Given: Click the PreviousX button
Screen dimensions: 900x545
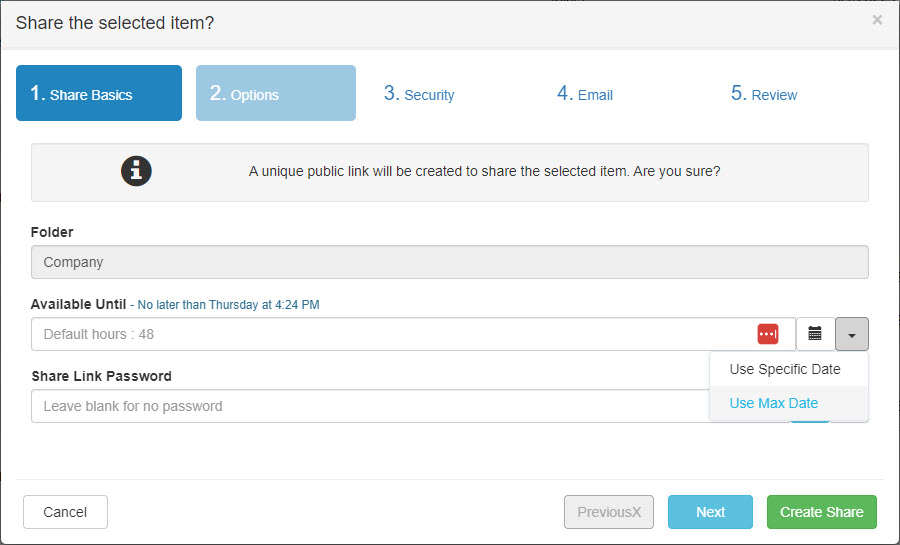Looking at the screenshot, I should pyautogui.click(x=609, y=512).
